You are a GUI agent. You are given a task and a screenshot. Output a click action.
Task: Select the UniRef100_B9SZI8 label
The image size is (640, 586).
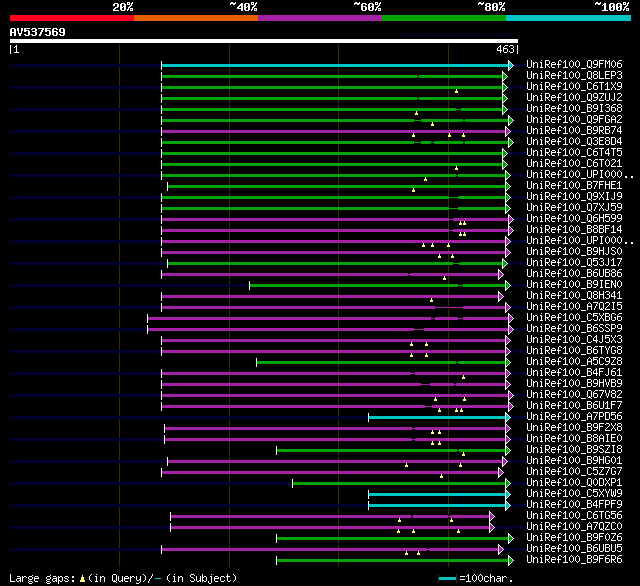tap(574, 450)
